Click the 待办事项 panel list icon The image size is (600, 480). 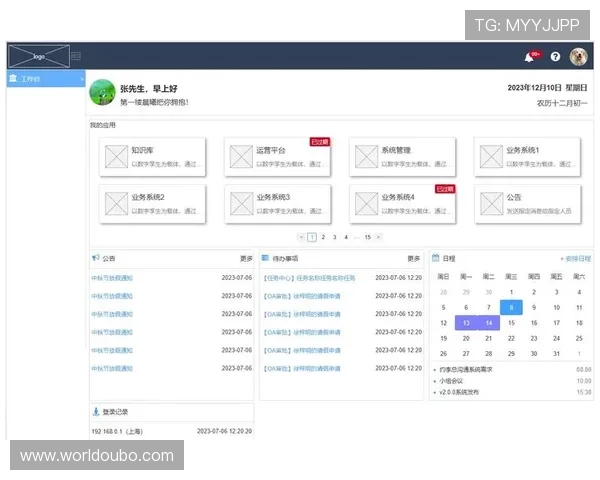[265, 258]
